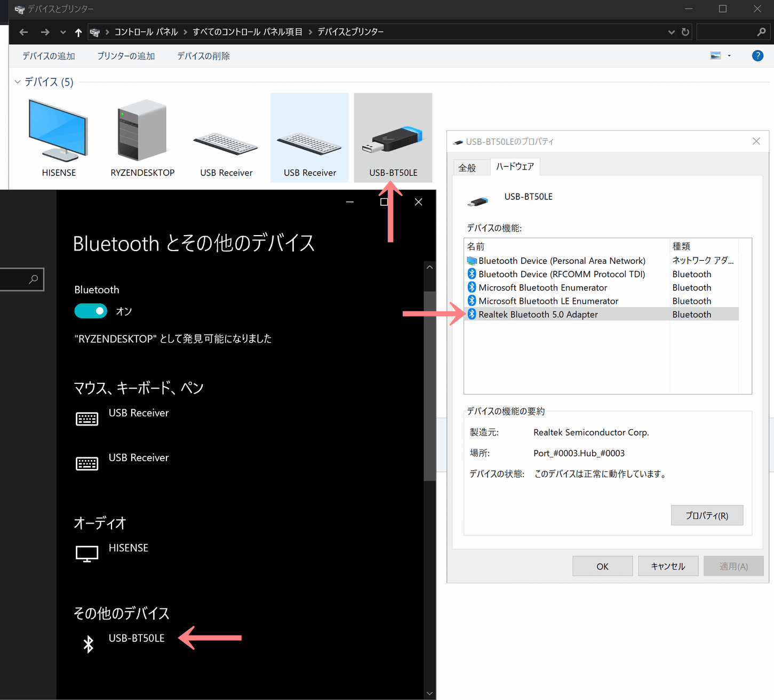Click network icon of Personal Area Network row
This screenshot has width=774, height=700.
tap(472, 261)
